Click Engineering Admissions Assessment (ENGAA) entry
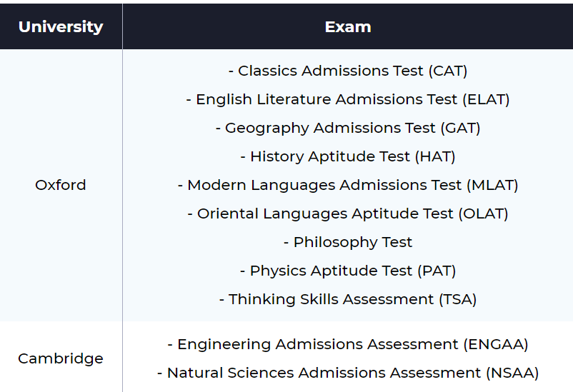 (348, 344)
